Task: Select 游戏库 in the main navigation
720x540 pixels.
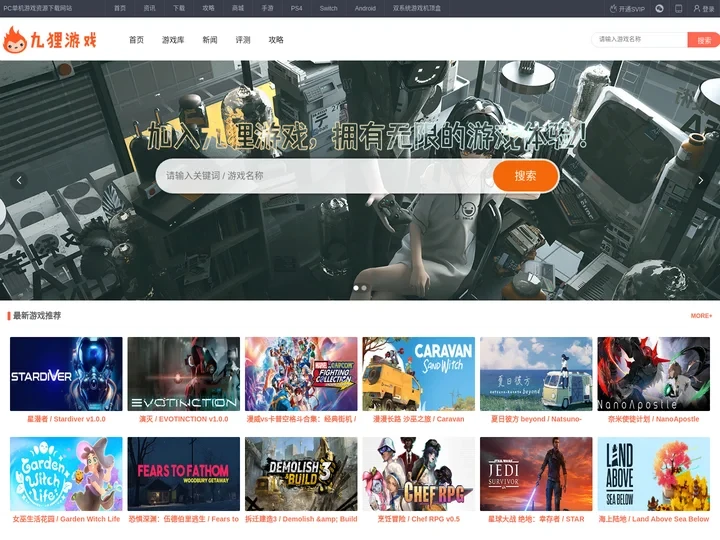Action: (173, 40)
